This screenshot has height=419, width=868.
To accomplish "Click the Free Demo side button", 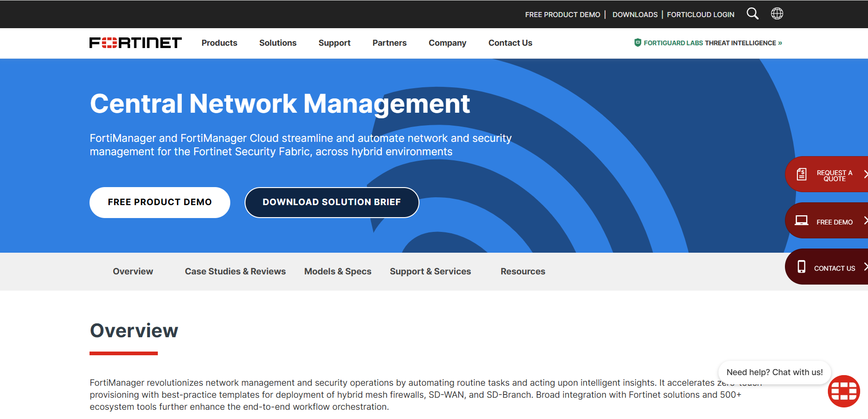I will tap(827, 220).
